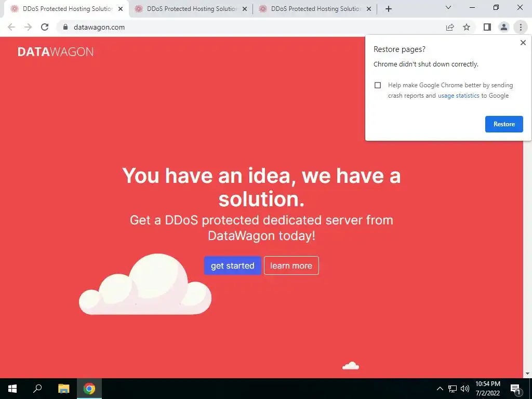Click Chrome icon in taskbar
Screen dimensions: 532x399
[x=89, y=389]
